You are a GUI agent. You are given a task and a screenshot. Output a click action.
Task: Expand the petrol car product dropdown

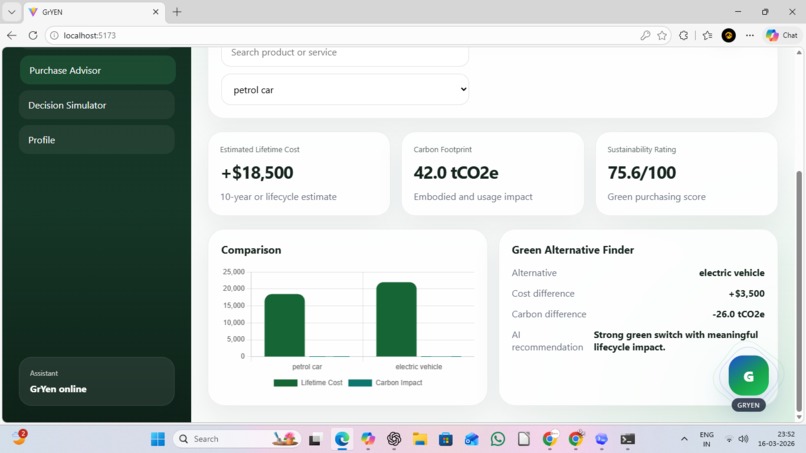(x=345, y=89)
